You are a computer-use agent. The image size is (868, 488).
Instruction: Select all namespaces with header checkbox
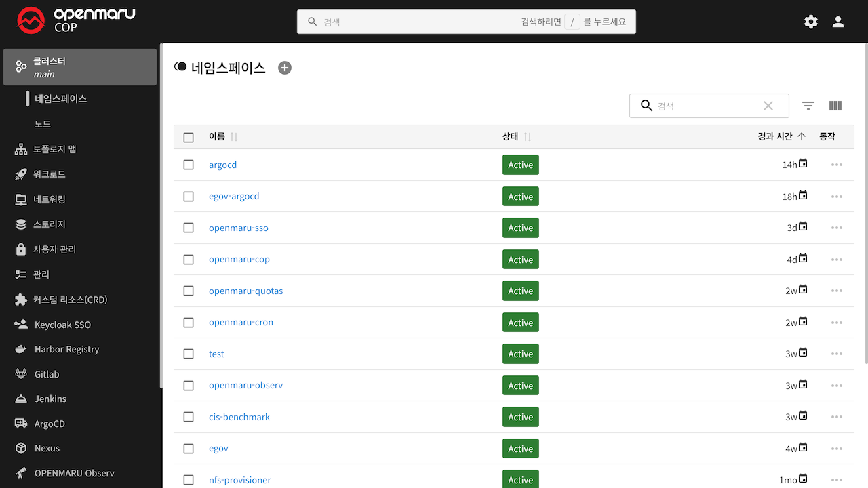pyautogui.click(x=189, y=137)
